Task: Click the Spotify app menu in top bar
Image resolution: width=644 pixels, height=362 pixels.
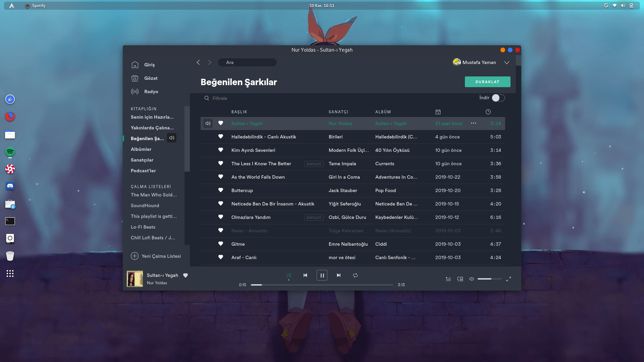Action: click(35, 6)
